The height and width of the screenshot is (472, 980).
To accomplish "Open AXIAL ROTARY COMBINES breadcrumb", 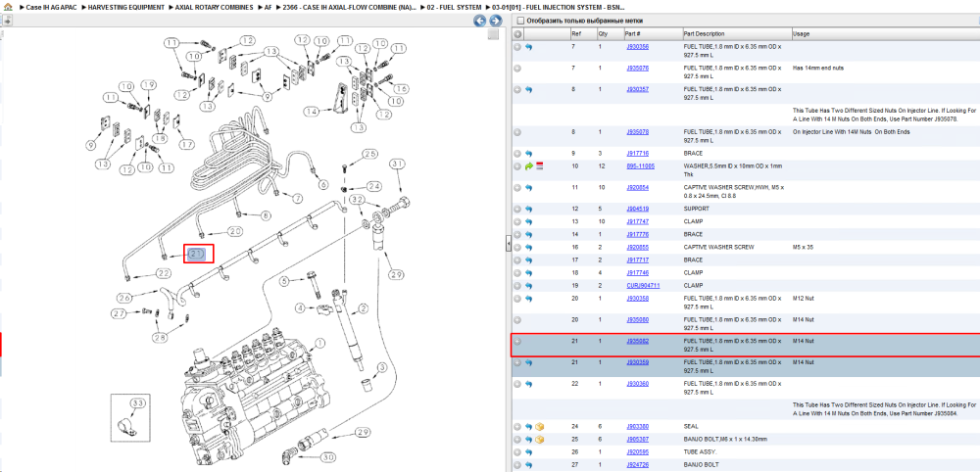I will pos(215,7).
